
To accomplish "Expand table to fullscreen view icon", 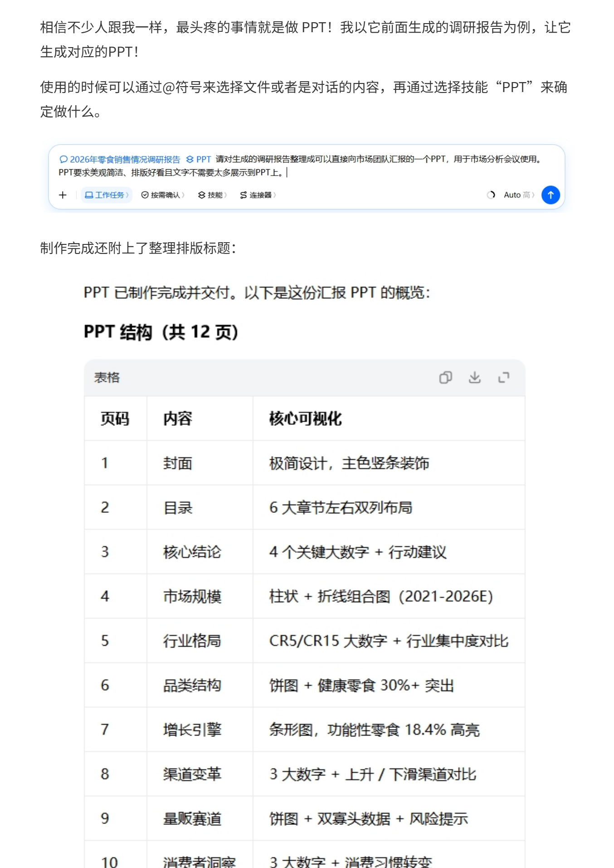I will click(504, 377).
